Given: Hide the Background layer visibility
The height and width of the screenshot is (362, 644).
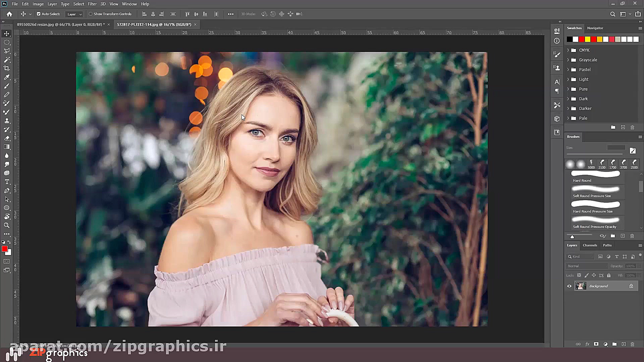Looking at the screenshot, I should click(569, 286).
